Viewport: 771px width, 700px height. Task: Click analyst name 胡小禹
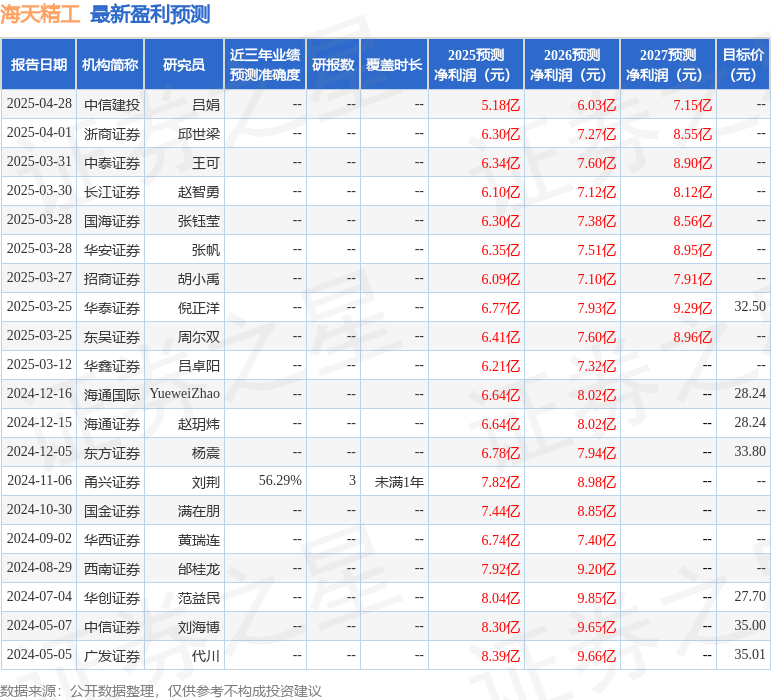click(x=199, y=279)
